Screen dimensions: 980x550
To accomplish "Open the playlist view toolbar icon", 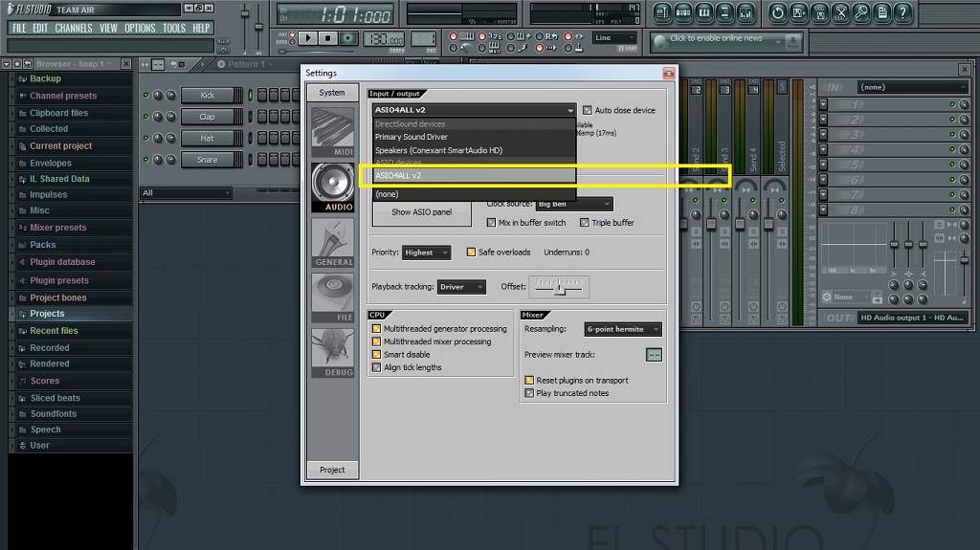I will tap(663, 12).
